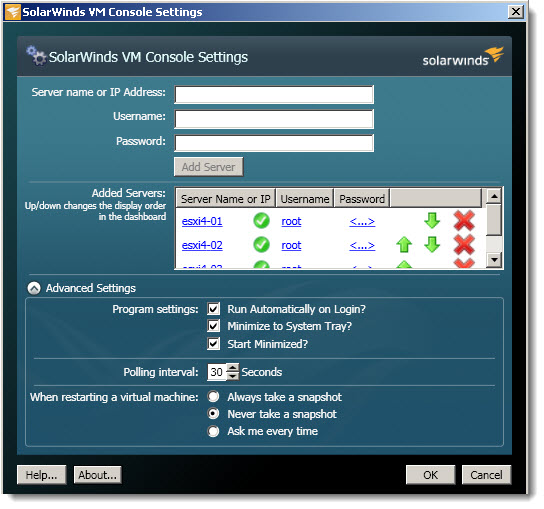Open About dialog
Screen dimensions: 544x509
pos(97,475)
